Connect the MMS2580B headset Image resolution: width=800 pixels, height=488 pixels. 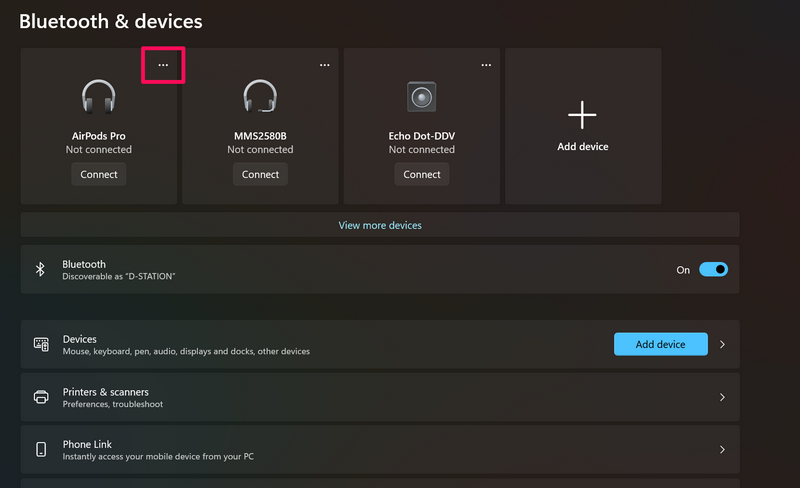(260, 174)
